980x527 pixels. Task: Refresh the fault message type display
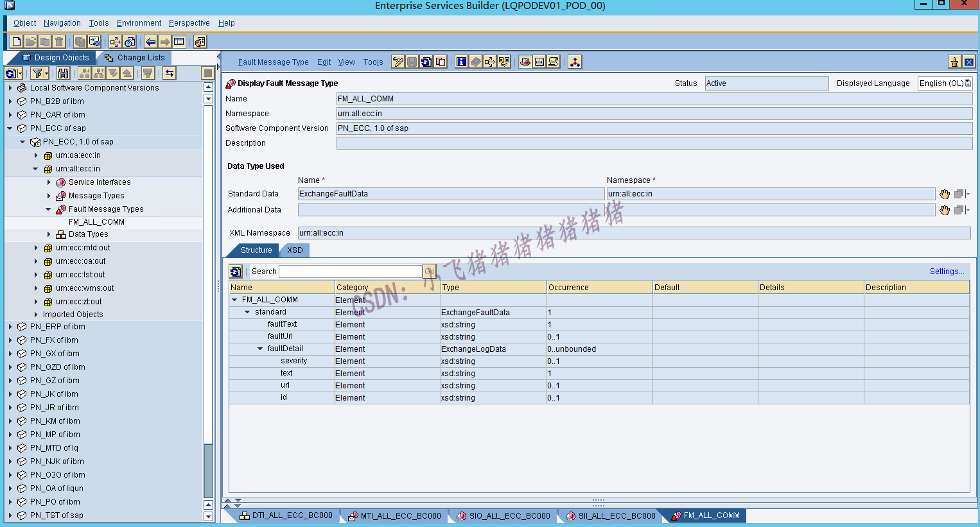(x=425, y=62)
